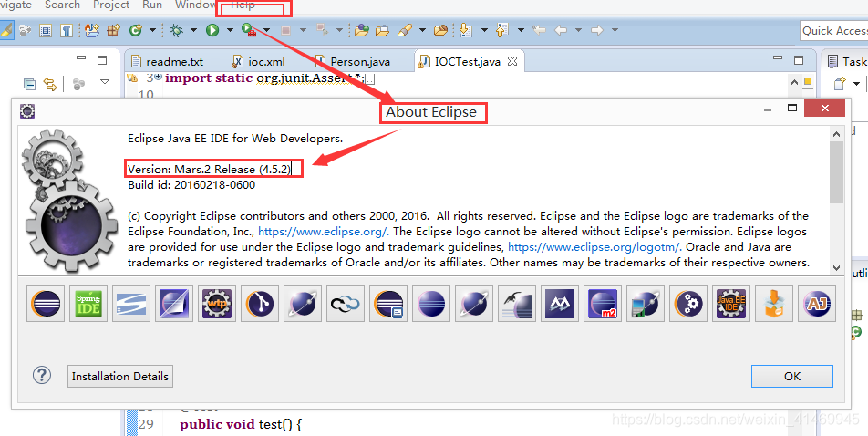Screen dimensions: 868x436
Task: Open the Search icon dropdown arrow
Action: pos(422,30)
